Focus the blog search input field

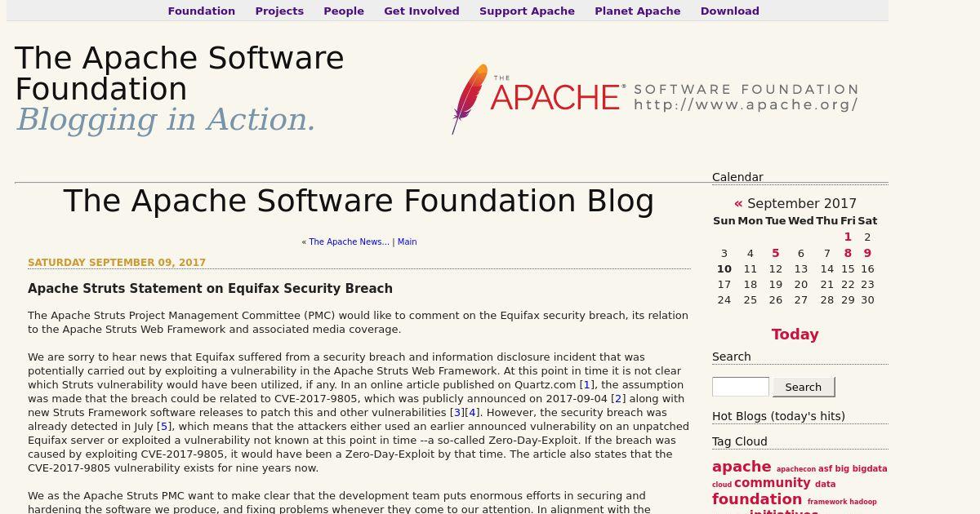pos(741,387)
